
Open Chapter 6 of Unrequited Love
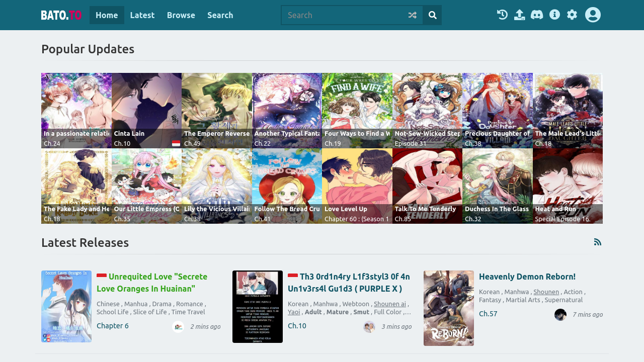113,326
